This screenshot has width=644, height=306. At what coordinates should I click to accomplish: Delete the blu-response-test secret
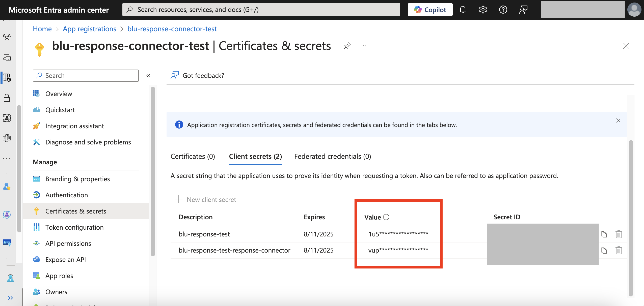click(619, 234)
